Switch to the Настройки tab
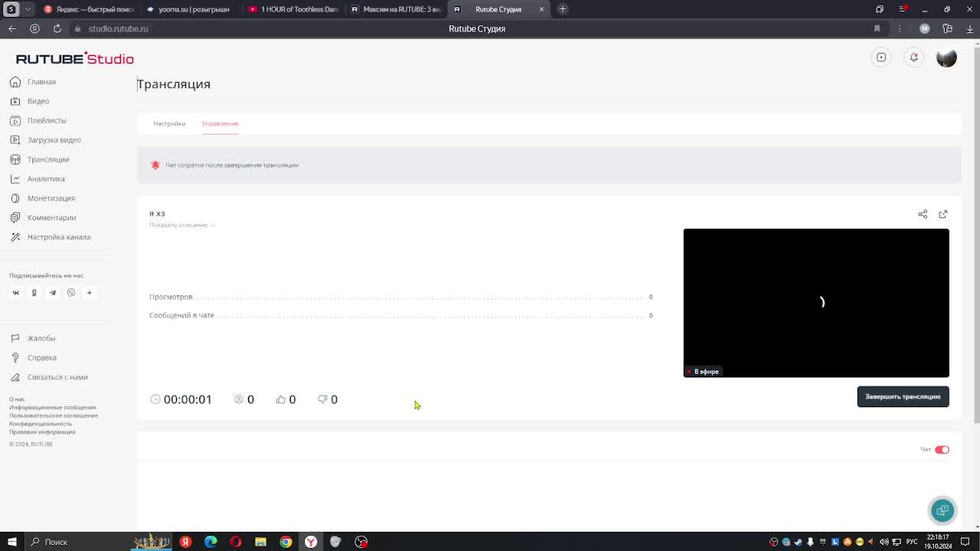The height and width of the screenshot is (551, 980). (169, 123)
